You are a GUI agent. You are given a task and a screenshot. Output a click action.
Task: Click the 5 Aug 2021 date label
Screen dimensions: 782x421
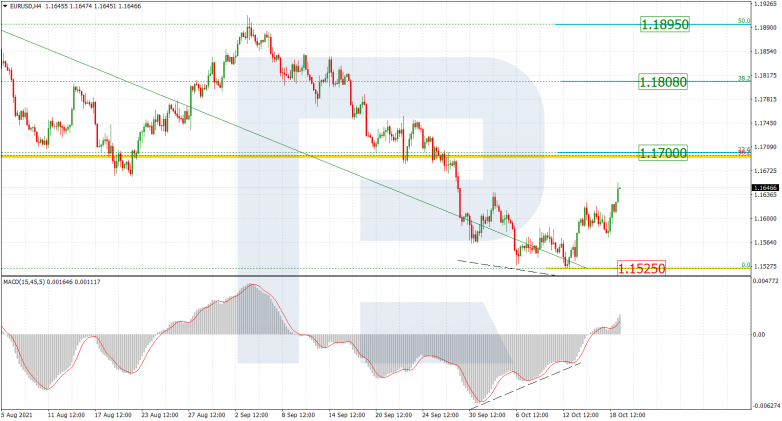[16, 415]
